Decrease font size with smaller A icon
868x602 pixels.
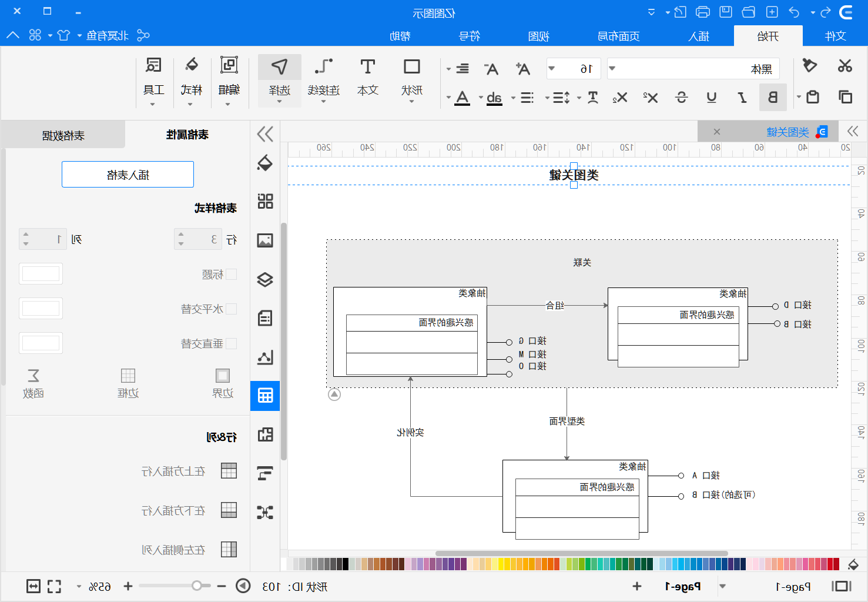491,69
